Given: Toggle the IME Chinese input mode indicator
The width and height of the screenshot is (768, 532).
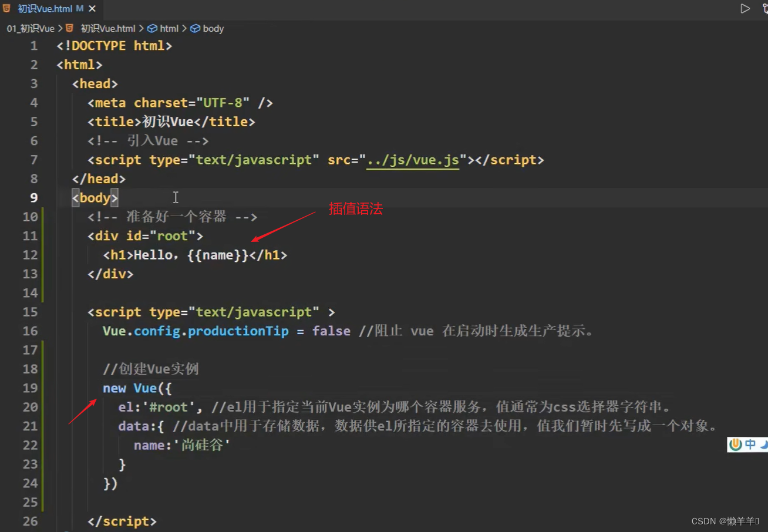Looking at the screenshot, I should [750, 445].
